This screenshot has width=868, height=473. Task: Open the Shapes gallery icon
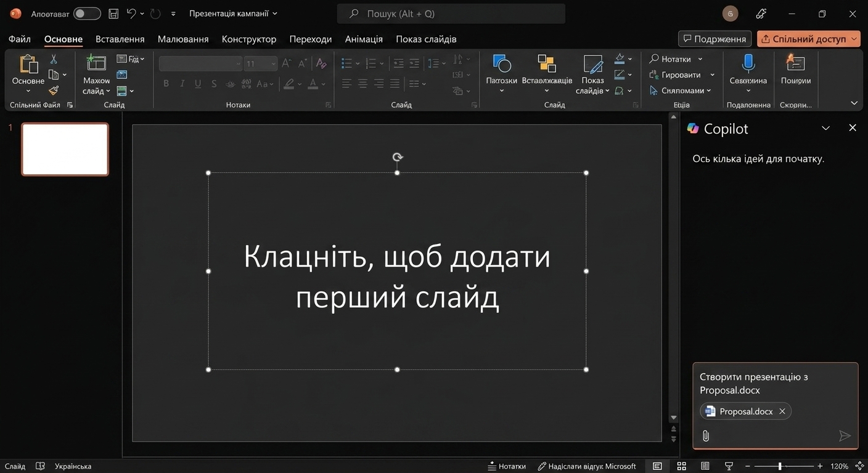(502, 63)
